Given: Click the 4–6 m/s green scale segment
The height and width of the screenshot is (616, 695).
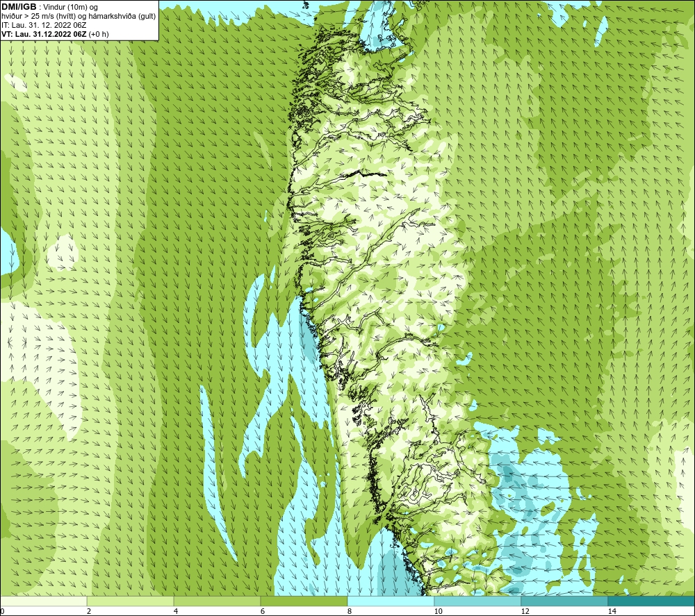Looking at the screenshot, I should (217, 601).
